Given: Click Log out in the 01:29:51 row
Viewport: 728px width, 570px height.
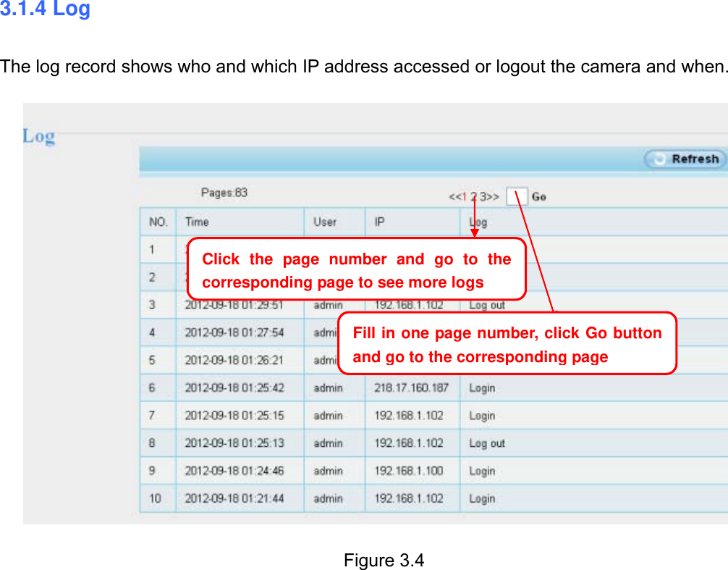Looking at the screenshot, I should point(486,306).
